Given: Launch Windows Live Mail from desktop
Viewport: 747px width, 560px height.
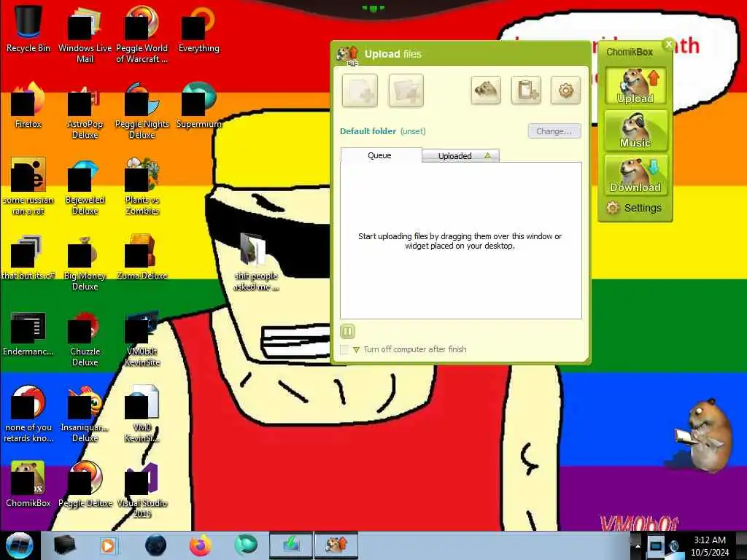Looking at the screenshot, I should point(85,34).
